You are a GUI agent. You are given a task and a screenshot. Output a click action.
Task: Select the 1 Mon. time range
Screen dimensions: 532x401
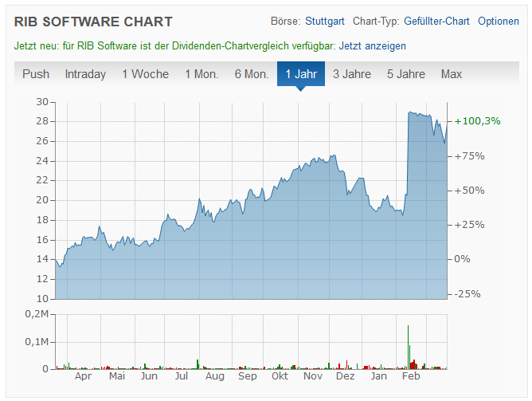point(201,74)
